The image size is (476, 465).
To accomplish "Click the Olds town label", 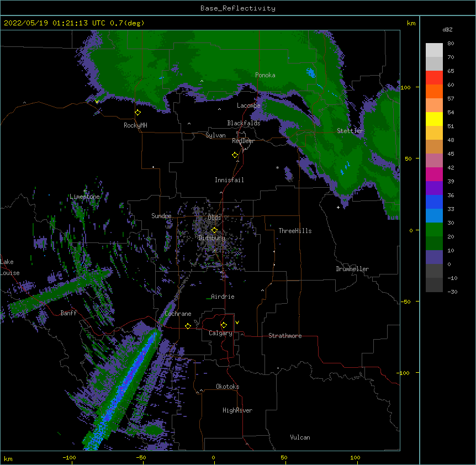I will click(214, 218).
